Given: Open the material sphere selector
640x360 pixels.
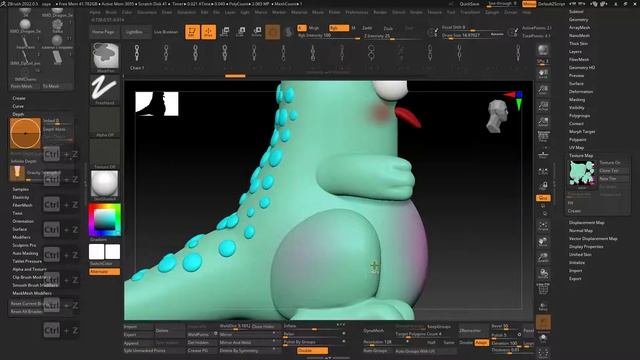Looking at the screenshot, I should pyautogui.click(x=104, y=184).
